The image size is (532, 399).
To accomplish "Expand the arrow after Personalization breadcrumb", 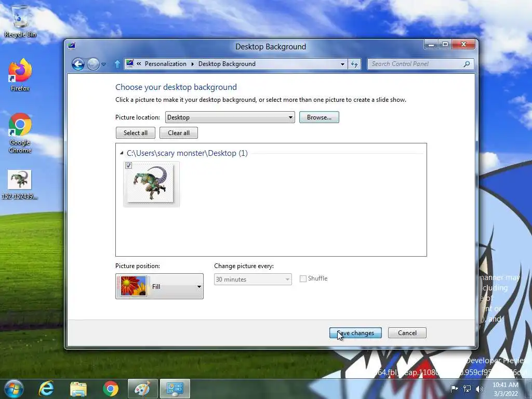I will point(192,64).
